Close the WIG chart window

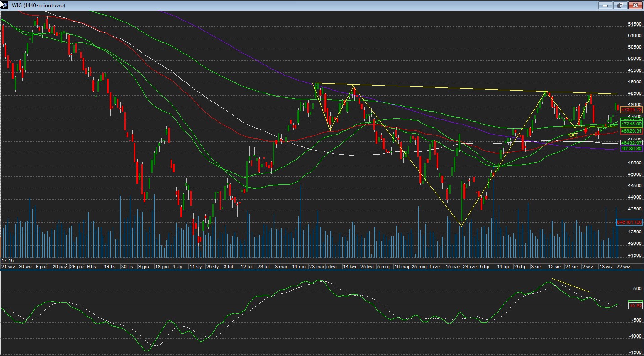635,5
